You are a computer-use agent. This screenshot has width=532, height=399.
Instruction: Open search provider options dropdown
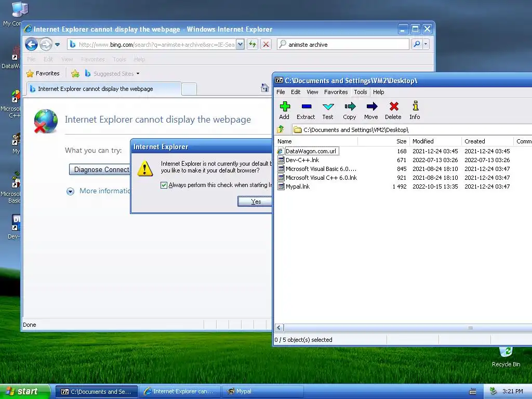point(426,44)
